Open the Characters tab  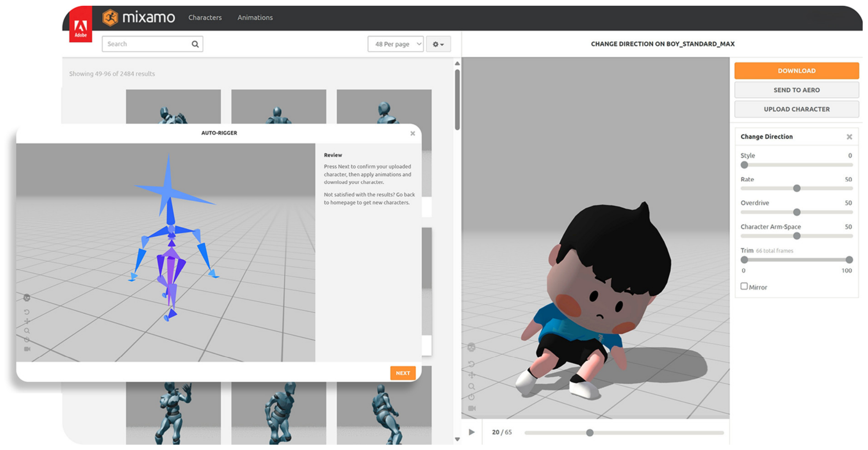click(x=205, y=18)
